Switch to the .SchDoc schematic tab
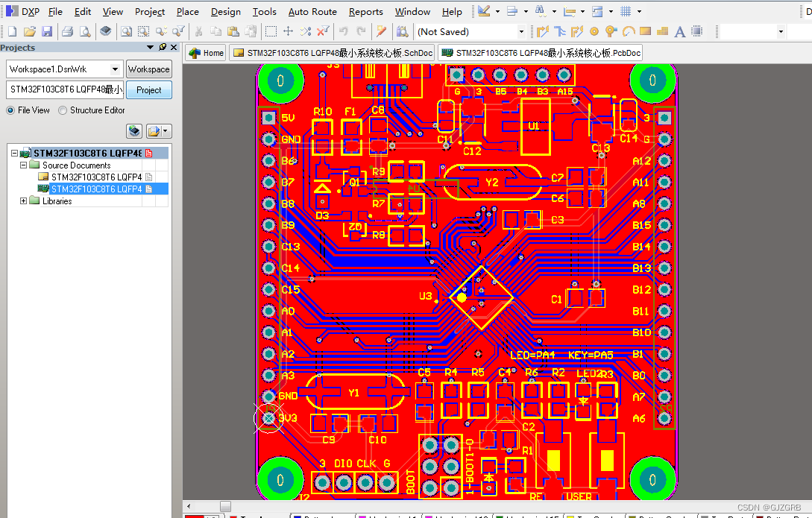The width and height of the screenshot is (812, 518). click(333, 53)
